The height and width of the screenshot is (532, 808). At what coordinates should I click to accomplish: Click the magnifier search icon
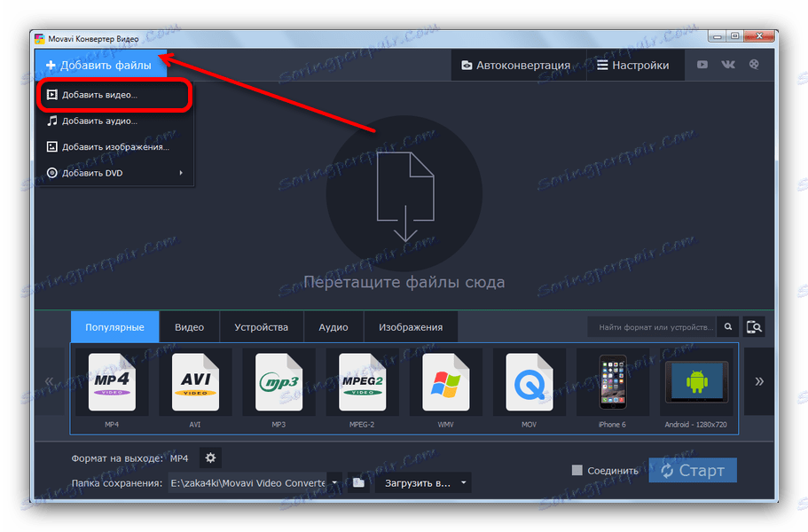tap(728, 326)
